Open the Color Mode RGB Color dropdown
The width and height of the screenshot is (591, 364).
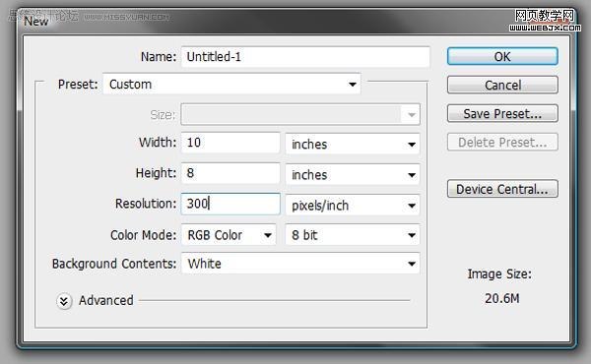pyautogui.click(x=229, y=235)
